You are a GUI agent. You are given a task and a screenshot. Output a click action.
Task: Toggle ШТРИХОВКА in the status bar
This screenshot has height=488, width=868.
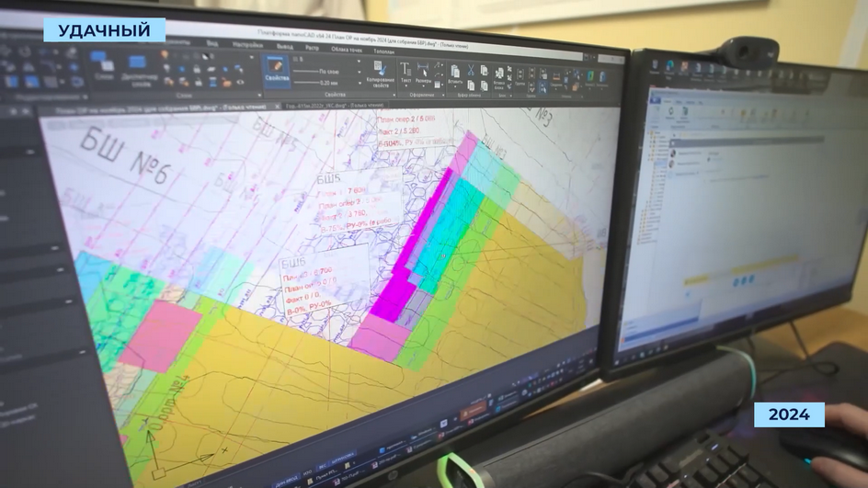click(x=343, y=459)
